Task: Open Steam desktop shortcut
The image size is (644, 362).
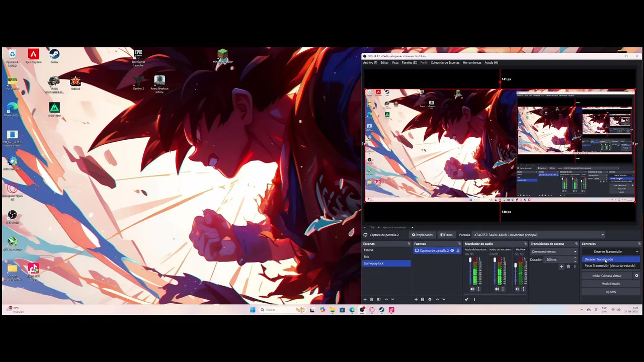Action: pos(54,56)
